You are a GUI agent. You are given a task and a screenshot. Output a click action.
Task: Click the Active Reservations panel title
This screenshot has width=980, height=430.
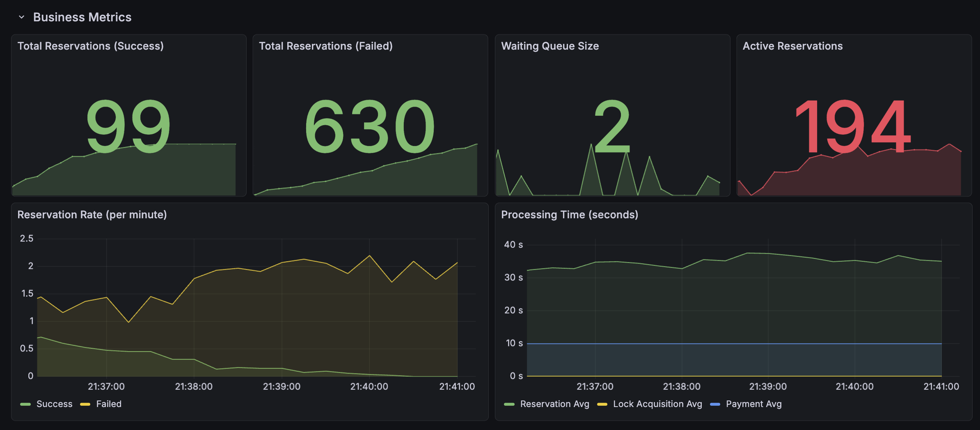(x=792, y=46)
